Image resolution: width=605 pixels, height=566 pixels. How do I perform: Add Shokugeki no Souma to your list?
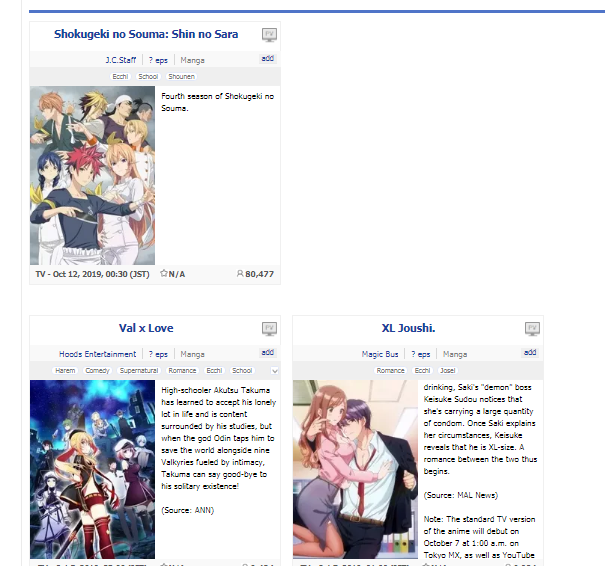coord(268,59)
